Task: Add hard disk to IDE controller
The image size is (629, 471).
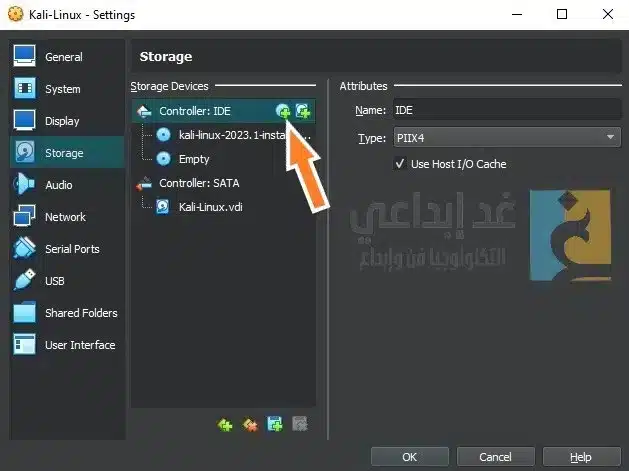Action: pos(303,111)
